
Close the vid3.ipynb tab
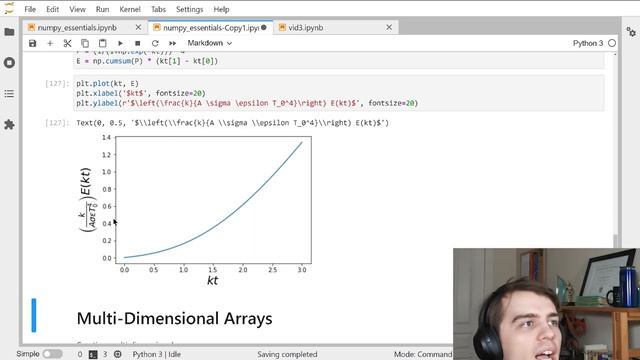click(389, 27)
